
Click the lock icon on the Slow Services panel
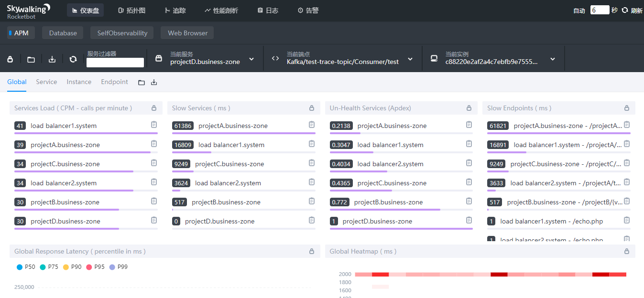[x=312, y=108]
